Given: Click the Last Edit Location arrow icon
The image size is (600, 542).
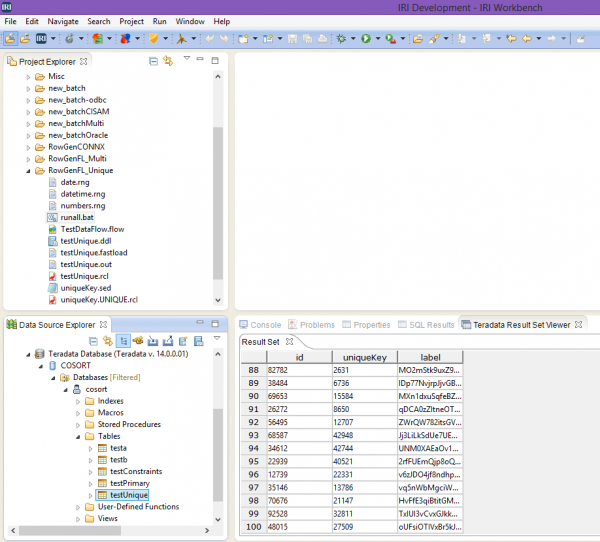Looking at the screenshot, I should point(511,38).
